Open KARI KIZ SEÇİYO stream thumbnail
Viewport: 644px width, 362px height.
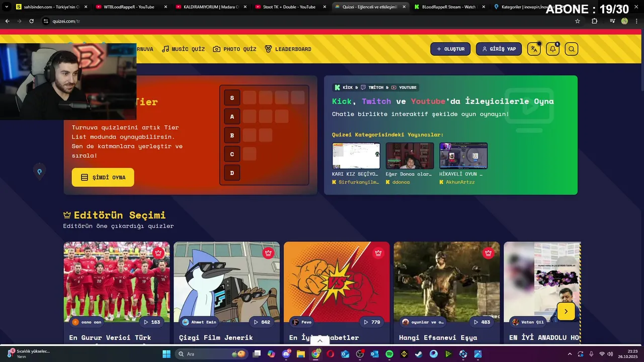pos(356,155)
